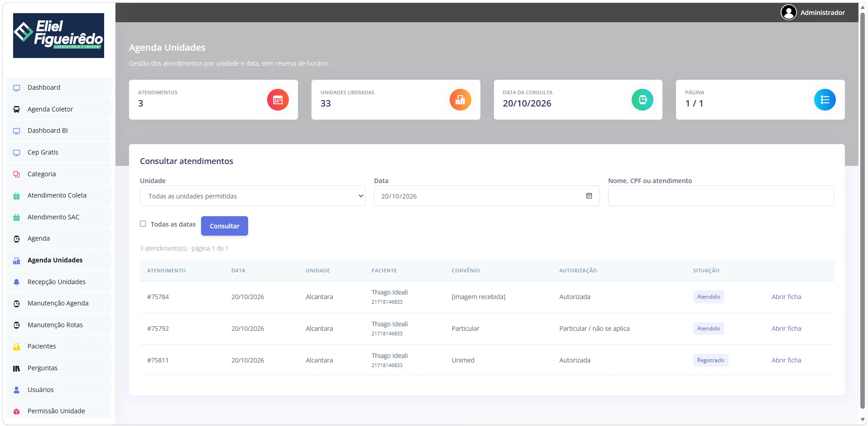Click the red calendar icon in Atendimentos card
Screen dimensions: 868x426
278,100
